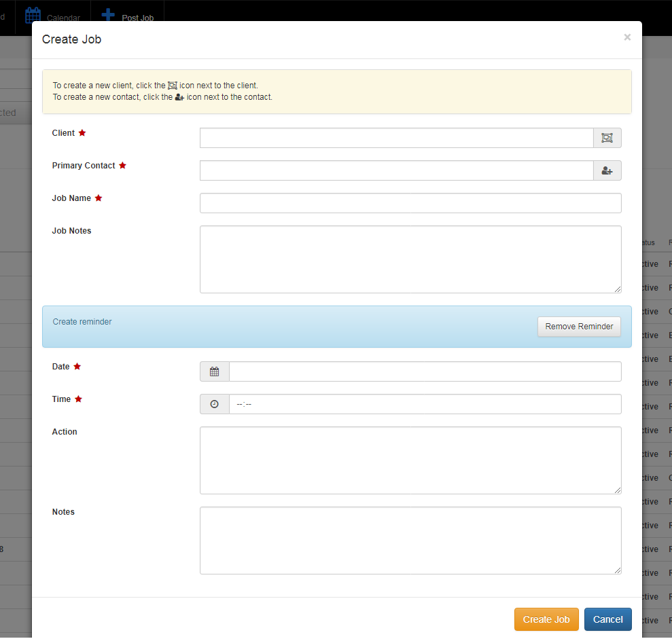Open the calendar icon for the Date field

215,371
